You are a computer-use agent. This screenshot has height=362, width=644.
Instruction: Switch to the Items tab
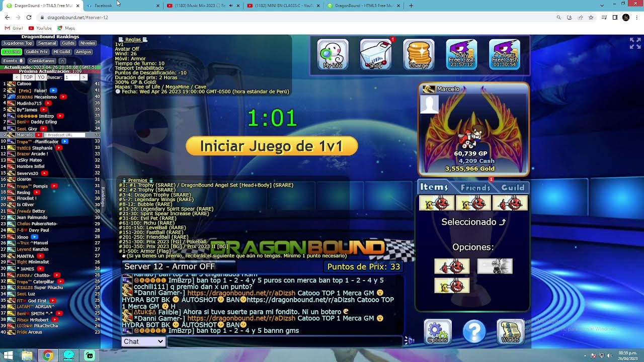click(x=434, y=187)
